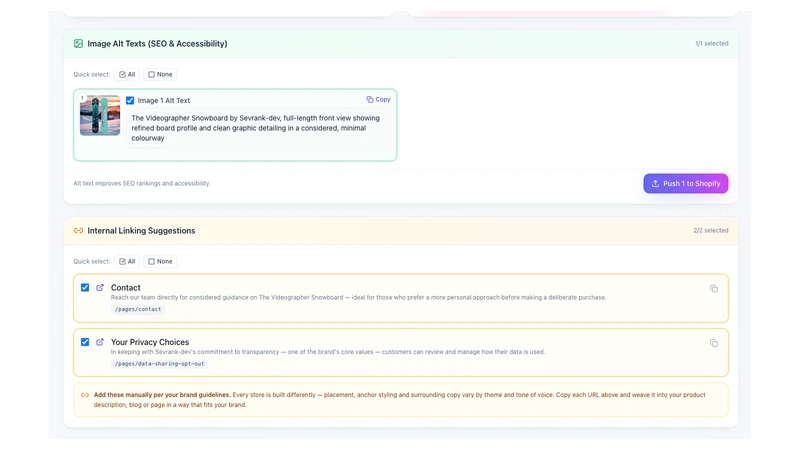Click the 1/1 selected counter
The image size is (800, 450).
(712, 44)
